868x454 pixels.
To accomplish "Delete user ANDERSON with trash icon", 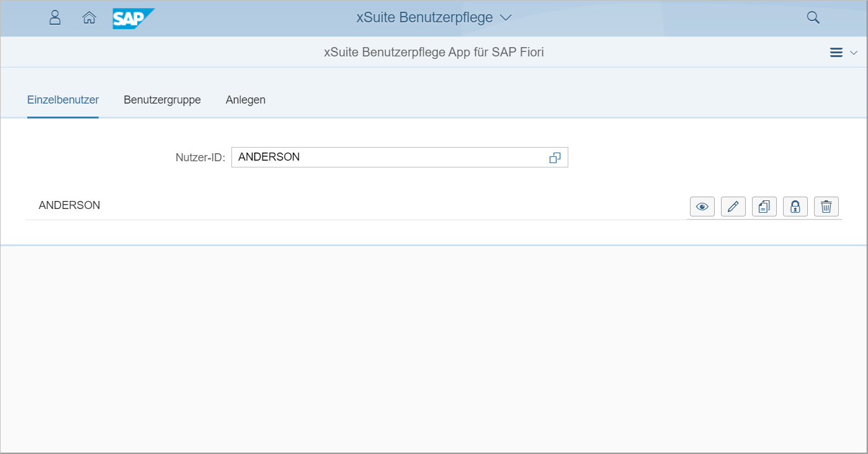I will tap(826, 207).
